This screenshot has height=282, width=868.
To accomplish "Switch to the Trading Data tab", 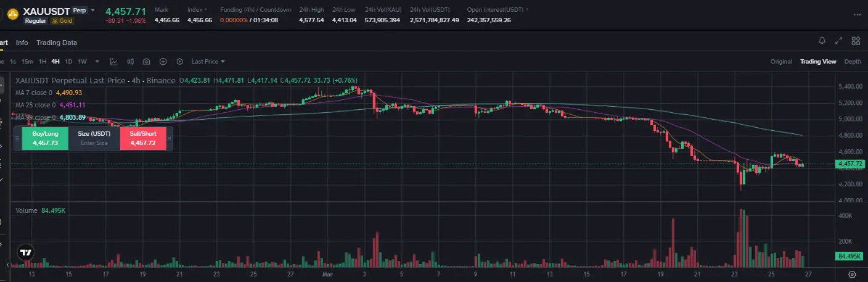I will point(57,43).
